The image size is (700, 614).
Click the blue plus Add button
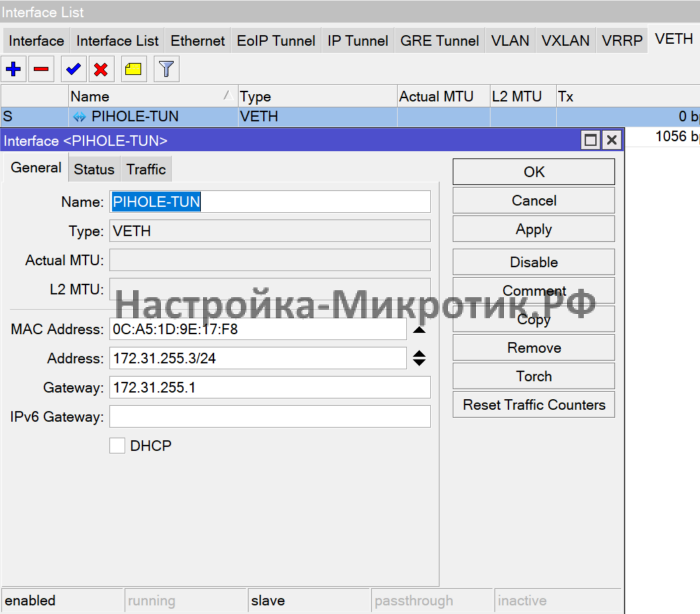pyautogui.click(x=13, y=69)
